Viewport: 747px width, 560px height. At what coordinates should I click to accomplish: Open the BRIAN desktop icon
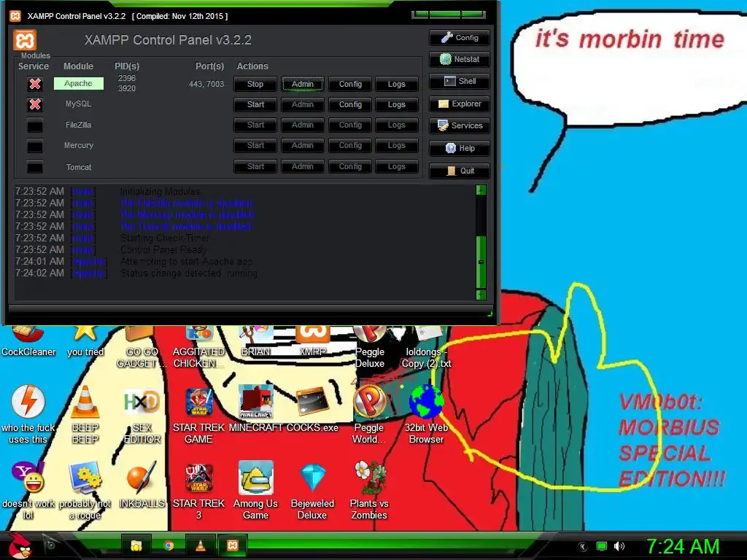[256, 341]
